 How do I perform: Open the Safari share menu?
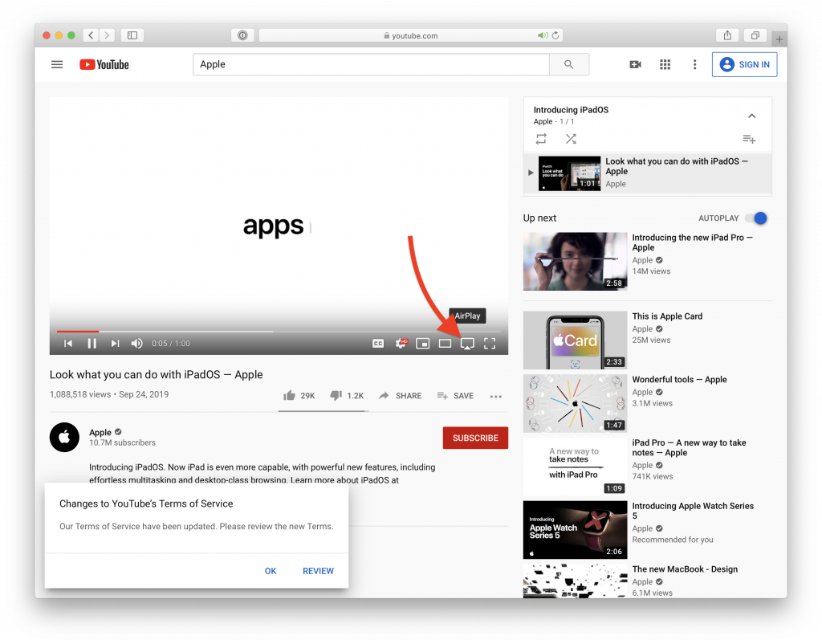[x=727, y=35]
